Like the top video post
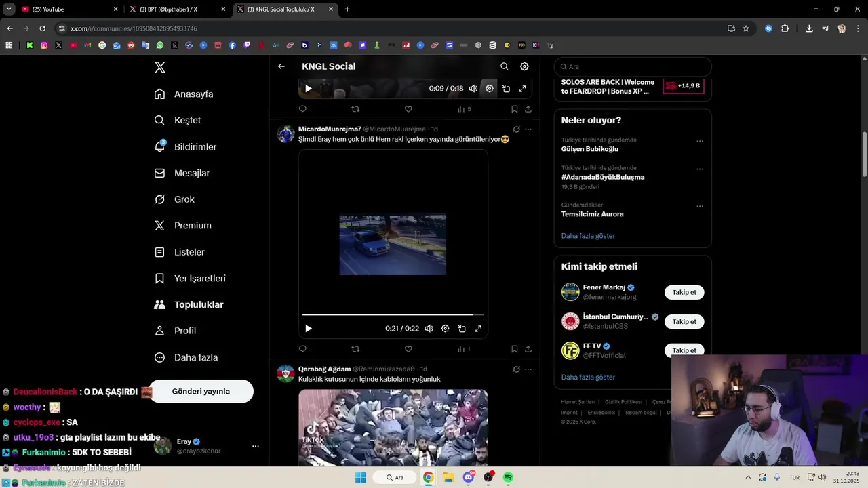This screenshot has height=488, width=868. pyautogui.click(x=408, y=109)
